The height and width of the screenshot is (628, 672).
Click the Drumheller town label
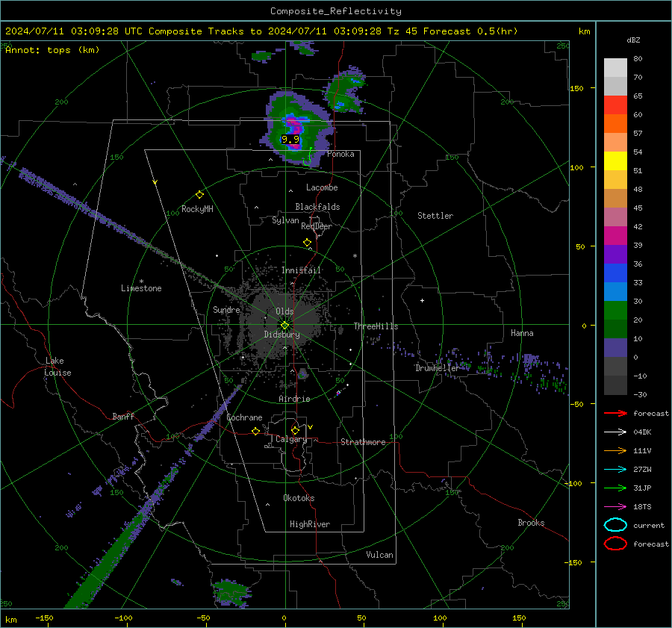coord(437,368)
